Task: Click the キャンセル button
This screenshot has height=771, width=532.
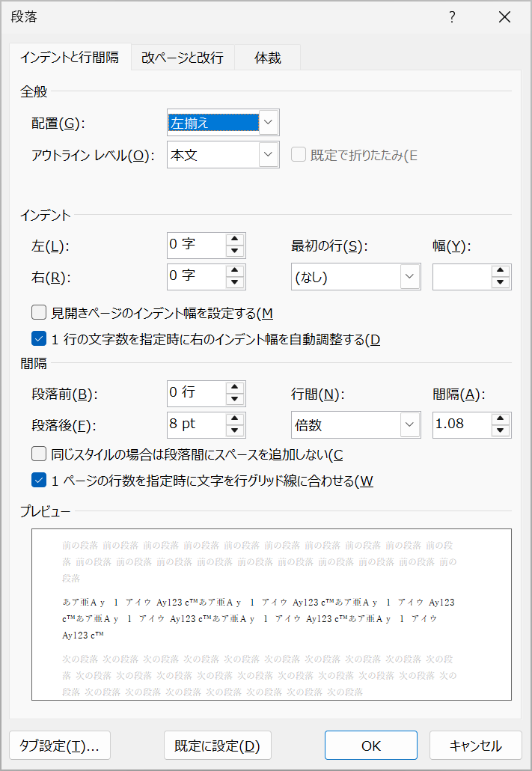Action: click(475, 746)
